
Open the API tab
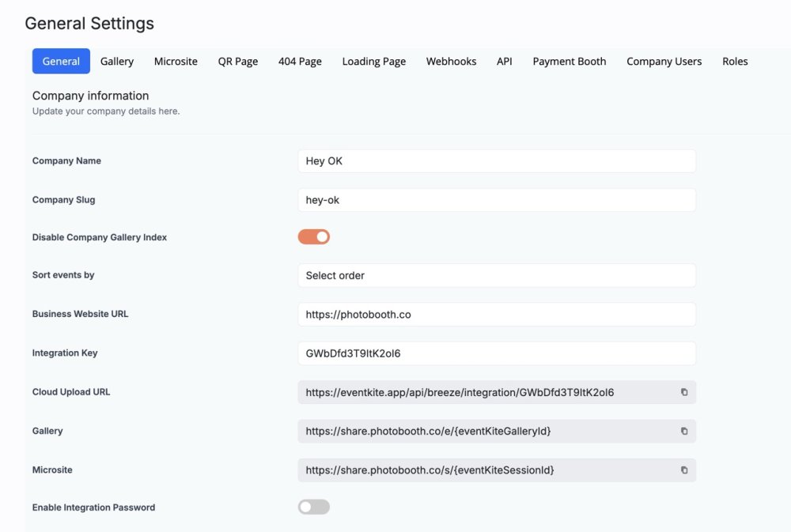[x=504, y=61]
